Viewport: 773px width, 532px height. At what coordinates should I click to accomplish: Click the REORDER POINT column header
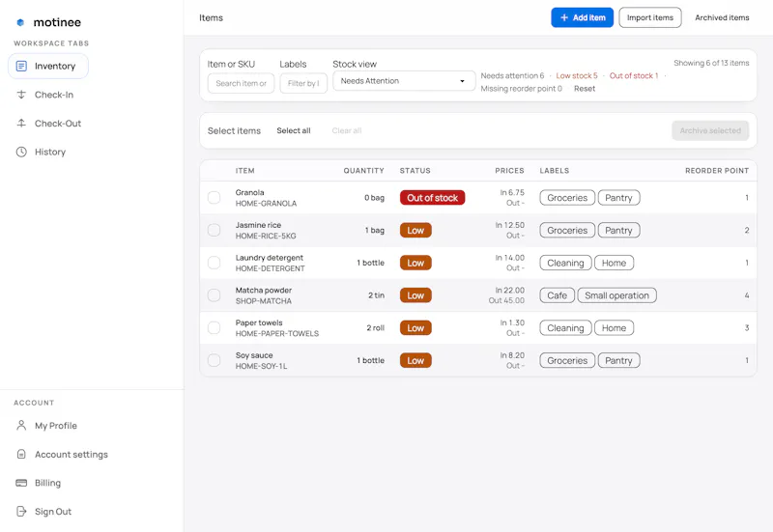[717, 171]
